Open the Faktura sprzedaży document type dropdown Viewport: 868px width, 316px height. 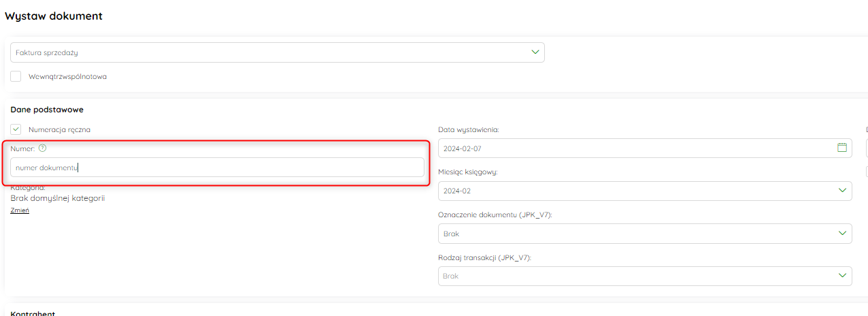point(278,52)
